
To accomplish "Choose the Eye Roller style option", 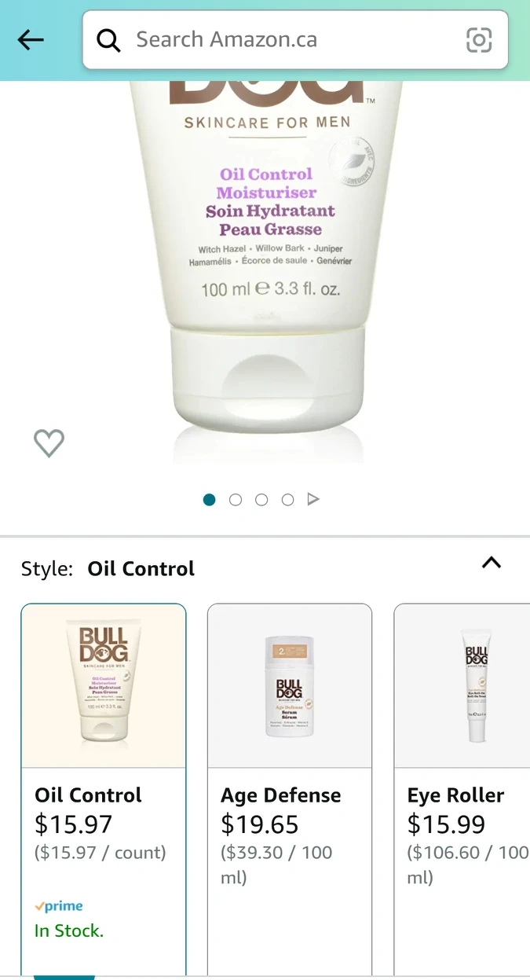I will click(462, 790).
